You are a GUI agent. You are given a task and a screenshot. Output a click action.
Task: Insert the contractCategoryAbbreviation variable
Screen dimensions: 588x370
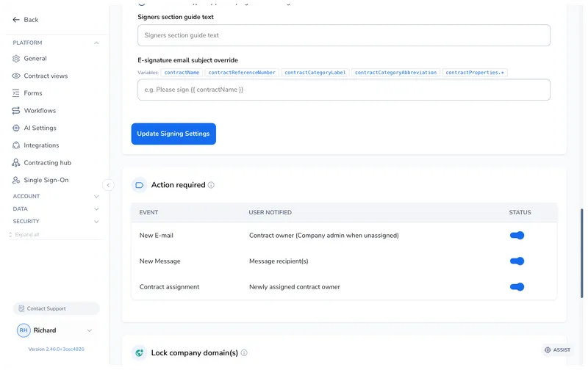(x=395, y=73)
